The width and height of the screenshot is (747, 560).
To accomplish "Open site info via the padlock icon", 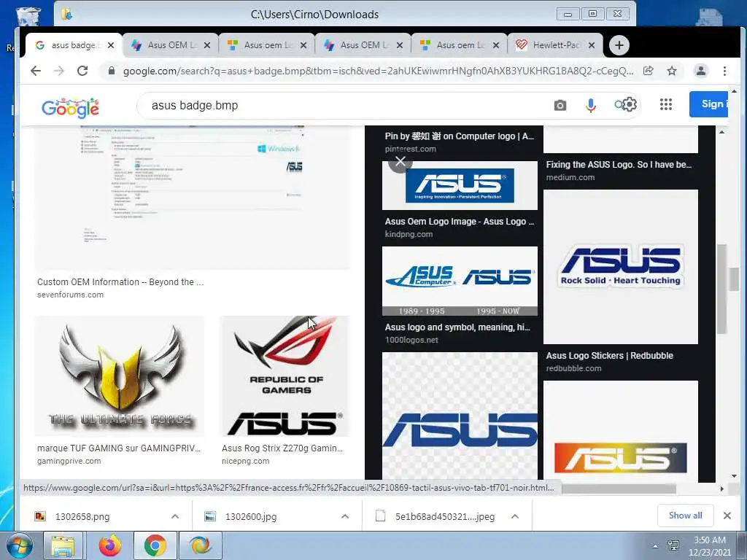I will coord(112,71).
